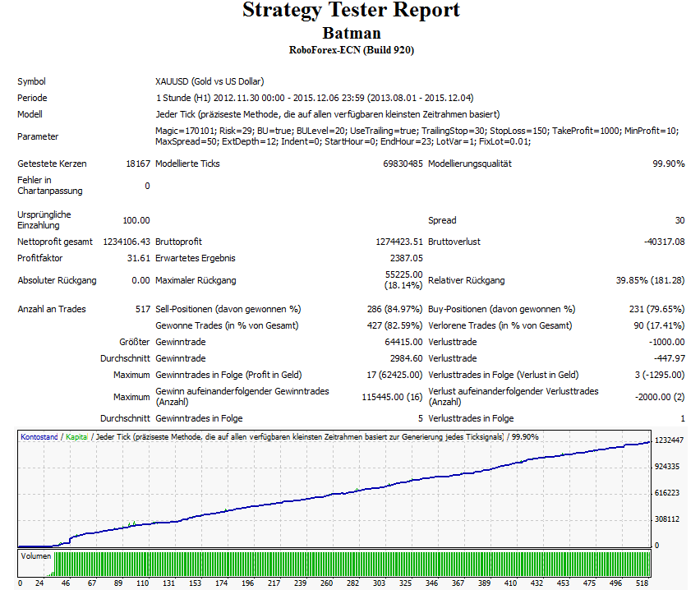Screen dimensions: 700x590
Task: Click the Nettoprofit gesamt value 1234106.43
Action: pyautogui.click(x=127, y=242)
